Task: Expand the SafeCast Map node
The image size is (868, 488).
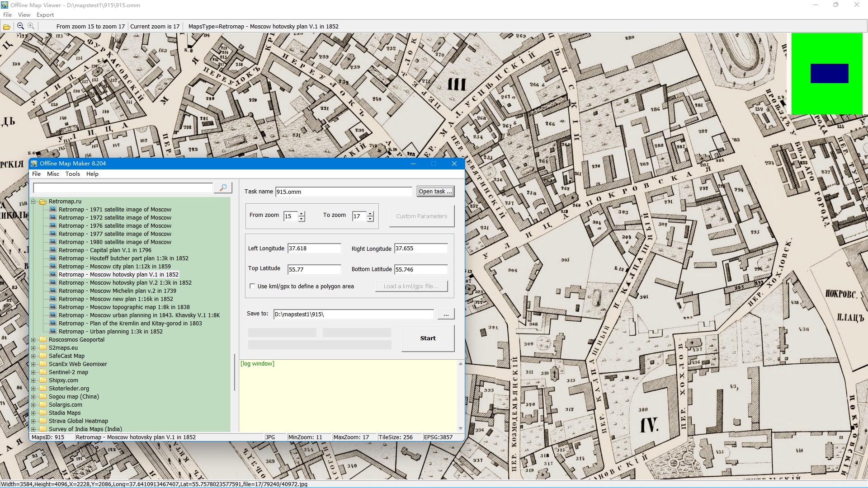Action: (33, 356)
